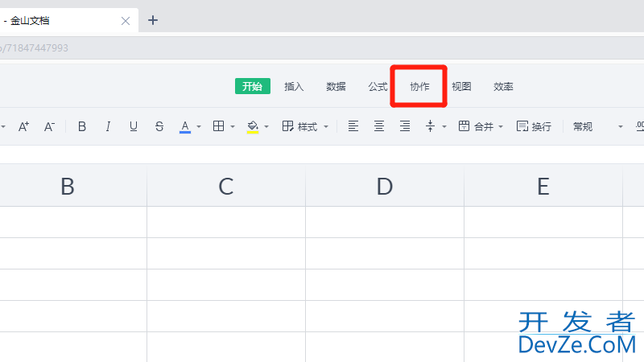Image resolution: width=644 pixels, height=362 pixels.
Task: Set vertical middle alignment icon
Action: pos(430,126)
